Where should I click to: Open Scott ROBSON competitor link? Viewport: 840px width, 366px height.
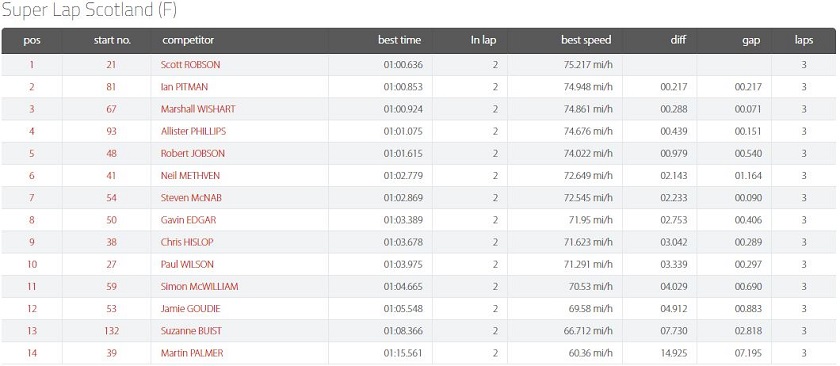tap(190, 65)
